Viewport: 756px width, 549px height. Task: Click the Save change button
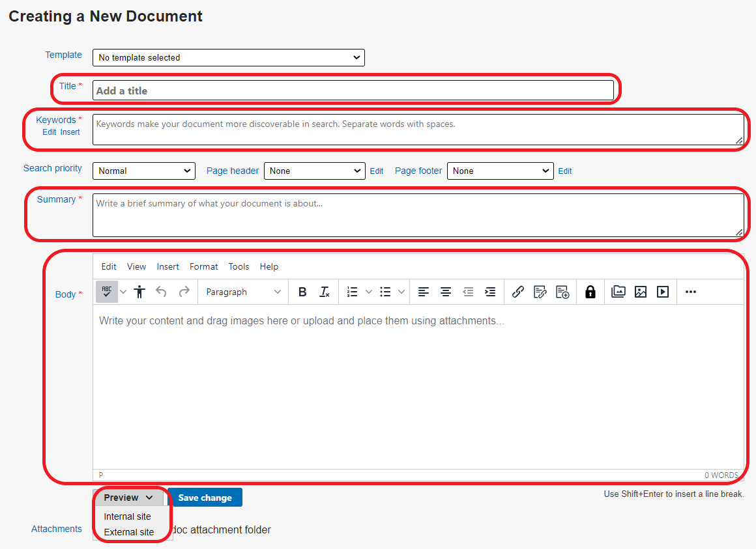[x=205, y=498]
